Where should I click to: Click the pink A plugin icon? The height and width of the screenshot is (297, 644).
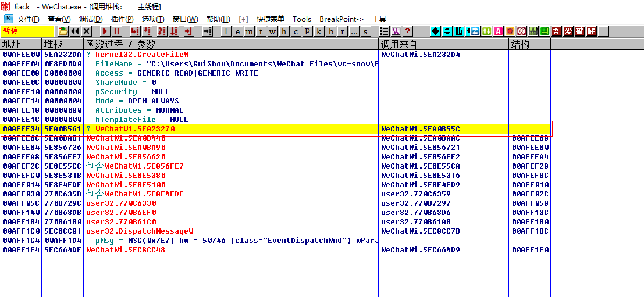coord(498,31)
